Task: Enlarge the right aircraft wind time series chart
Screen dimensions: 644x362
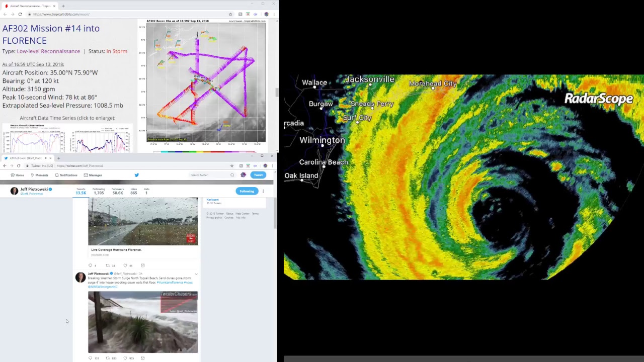Action: 100,138
